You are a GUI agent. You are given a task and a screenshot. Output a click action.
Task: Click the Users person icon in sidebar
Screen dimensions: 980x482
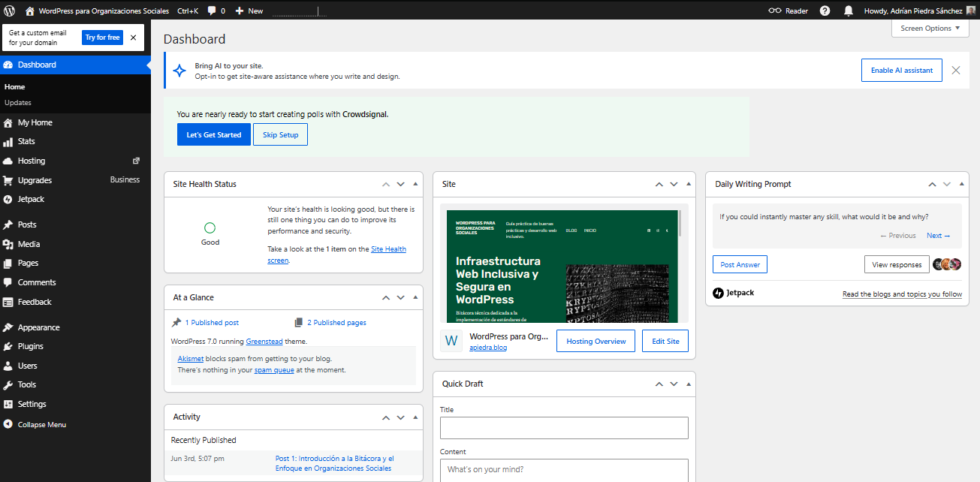[x=8, y=366]
